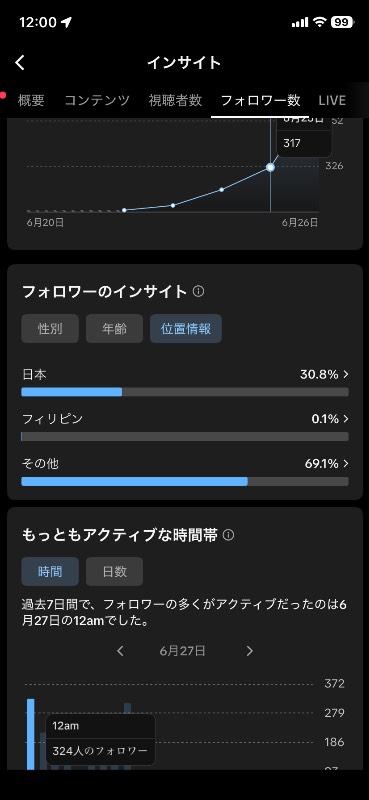Viewport: 369px width, 800px height.
Task: Select the 時間 button
Action: point(50,571)
